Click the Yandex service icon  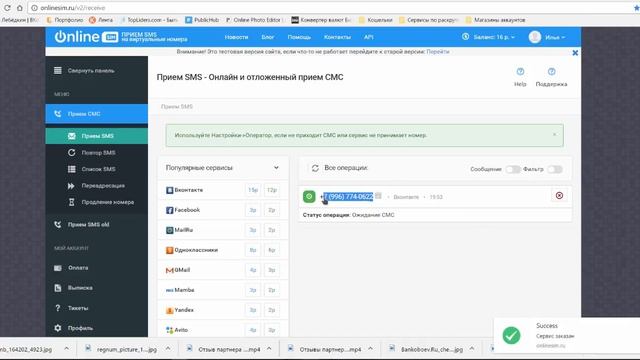[169, 310]
